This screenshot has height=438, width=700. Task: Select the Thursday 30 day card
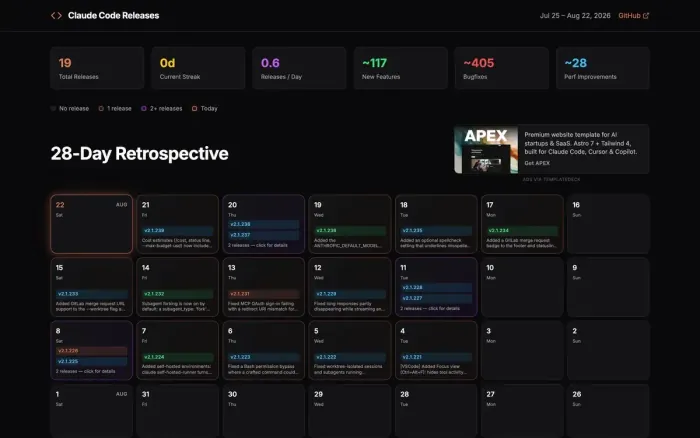pos(263,411)
